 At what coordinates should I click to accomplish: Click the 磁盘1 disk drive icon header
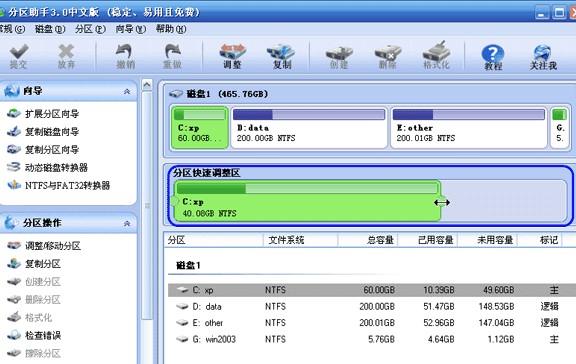pyautogui.click(x=176, y=94)
